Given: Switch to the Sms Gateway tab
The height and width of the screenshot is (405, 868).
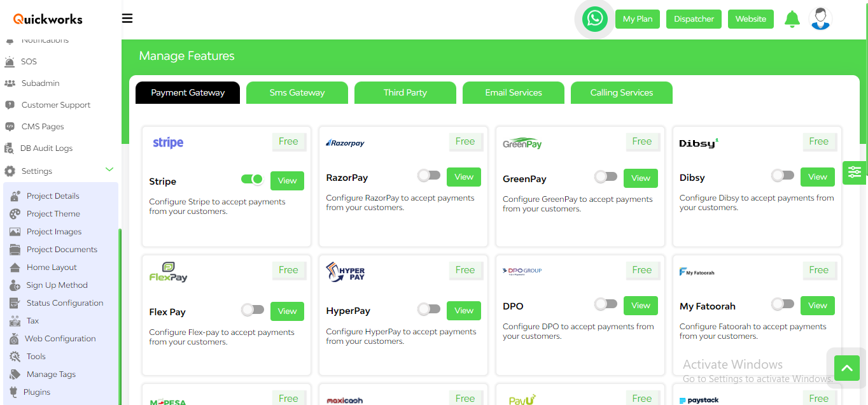Looking at the screenshot, I should coord(297,92).
